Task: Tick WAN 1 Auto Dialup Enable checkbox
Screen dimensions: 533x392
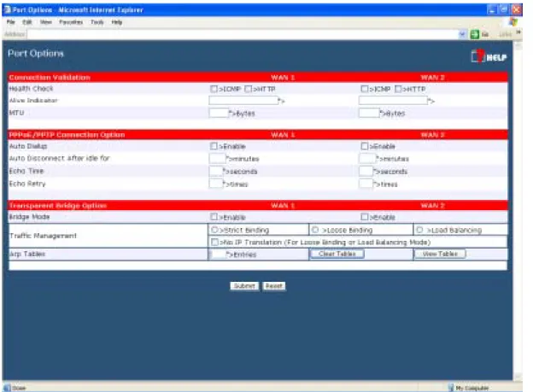Action: 214,146
